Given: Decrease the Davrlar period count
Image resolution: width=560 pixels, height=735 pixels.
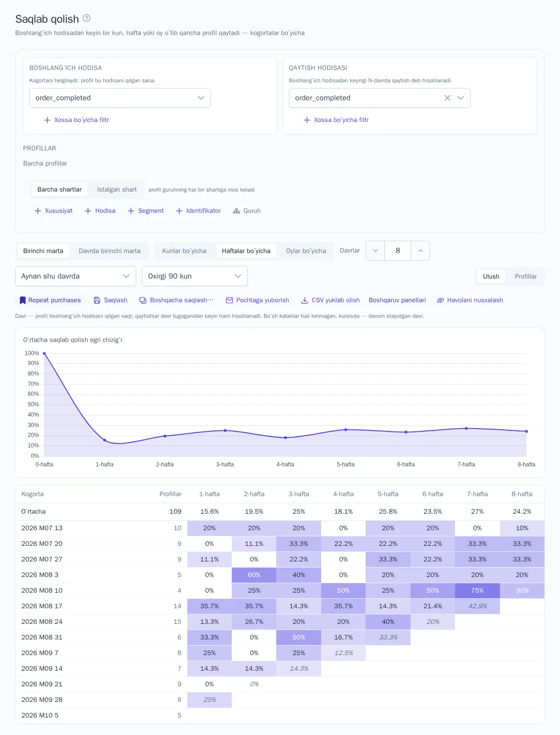Looking at the screenshot, I should click(x=376, y=251).
